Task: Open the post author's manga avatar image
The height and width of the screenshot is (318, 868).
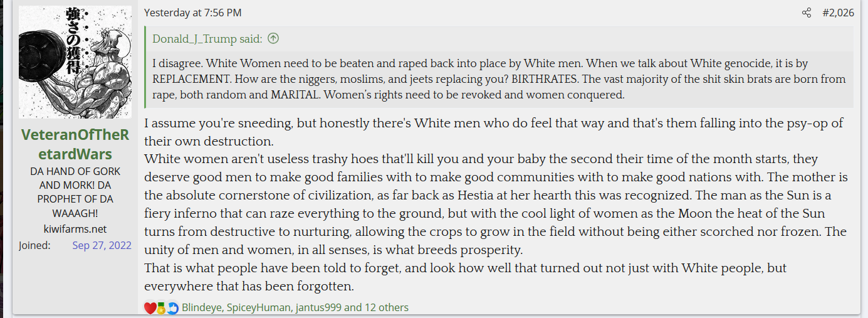Action: click(75, 62)
